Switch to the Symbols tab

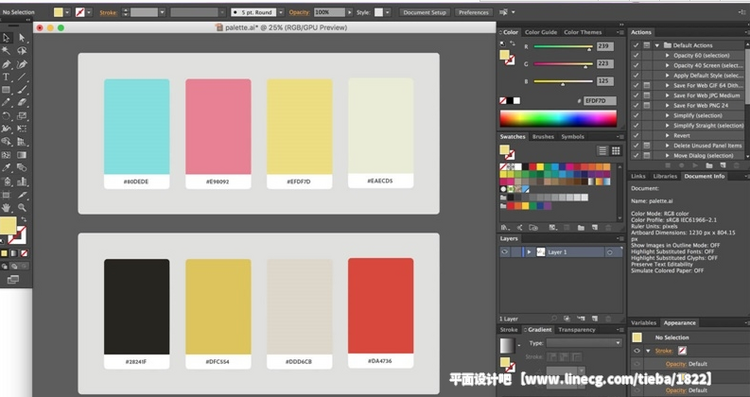(x=573, y=137)
